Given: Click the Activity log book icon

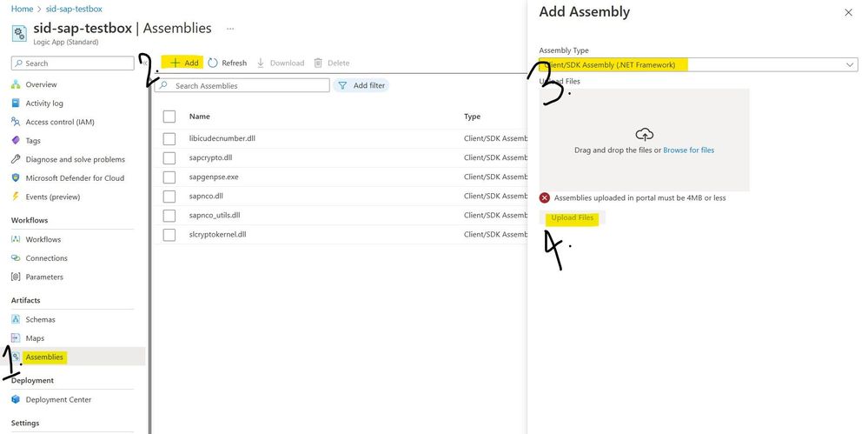Looking at the screenshot, I should 16,103.
